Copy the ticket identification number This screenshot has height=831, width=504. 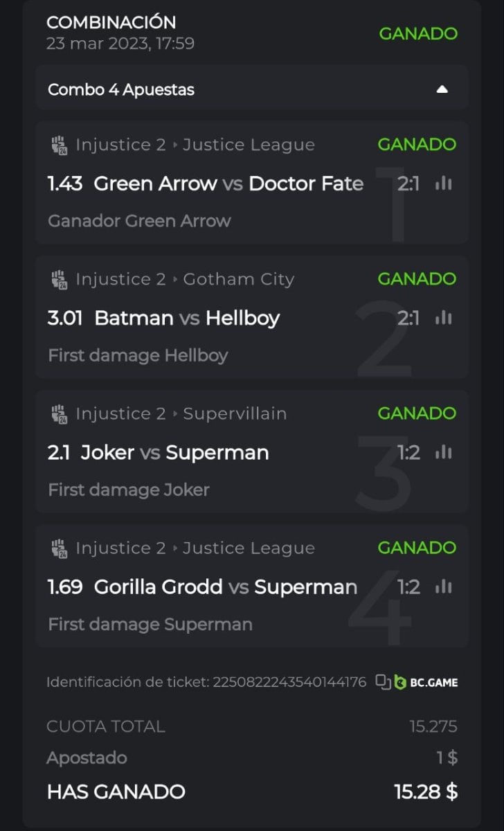click(383, 682)
